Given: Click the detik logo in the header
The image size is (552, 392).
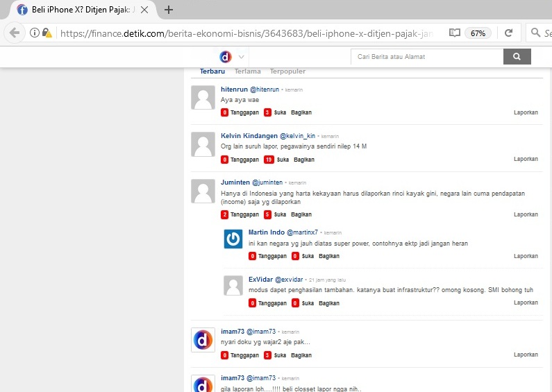Looking at the screenshot, I should (226, 57).
